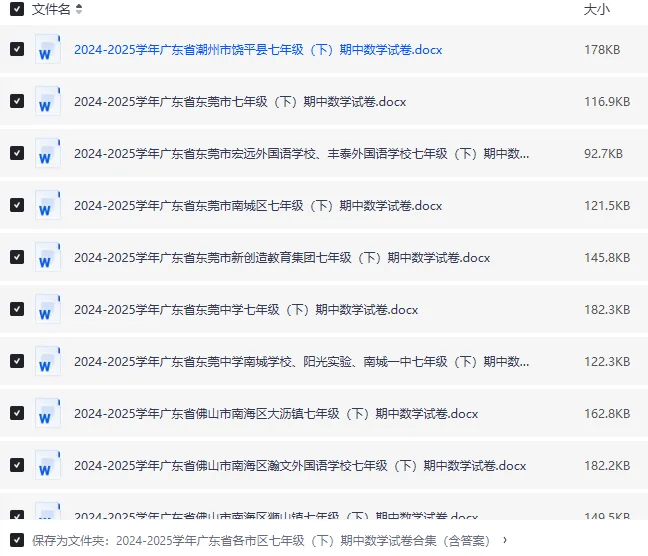The width and height of the screenshot is (648, 556).
Task: Toggle the 保存为文件夹 checkbox
Action: [x=17, y=540]
